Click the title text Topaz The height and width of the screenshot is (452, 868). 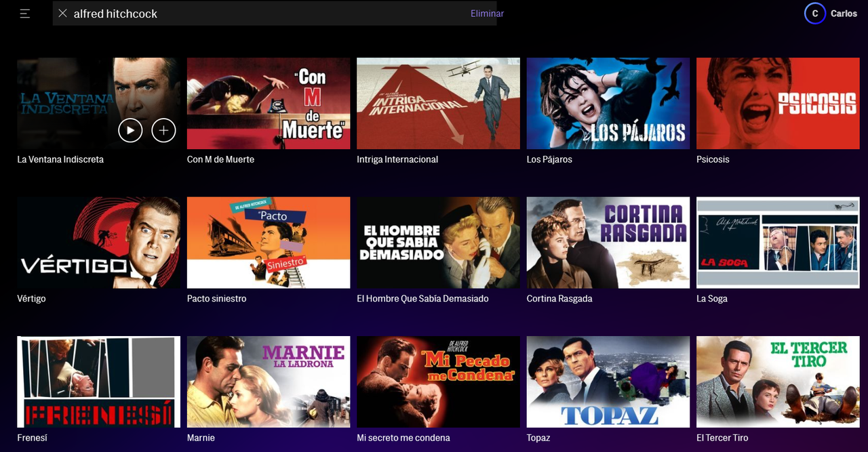[x=538, y=438]
